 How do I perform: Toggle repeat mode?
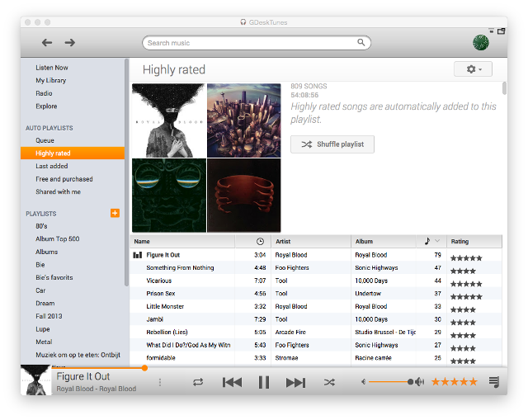pos(198,382)
